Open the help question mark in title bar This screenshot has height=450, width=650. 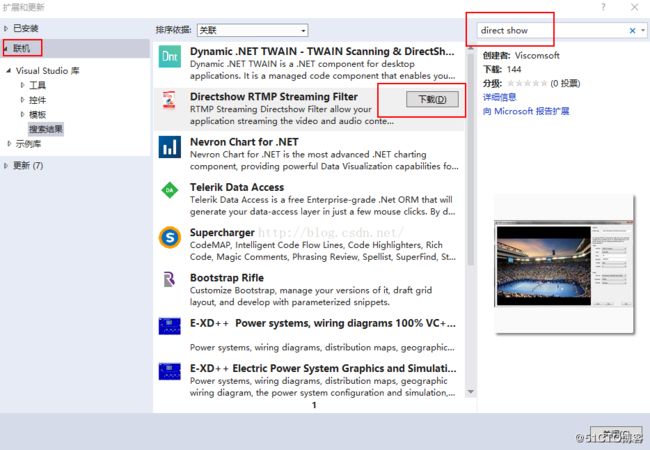click(603, 7)
